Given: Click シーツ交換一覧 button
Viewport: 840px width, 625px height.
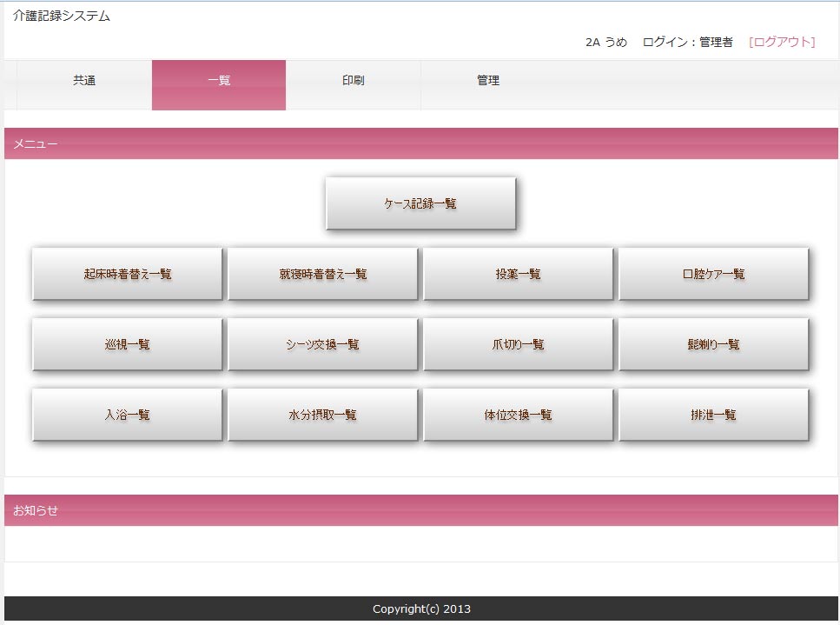Looking at the screenshot, I should 323,344.
